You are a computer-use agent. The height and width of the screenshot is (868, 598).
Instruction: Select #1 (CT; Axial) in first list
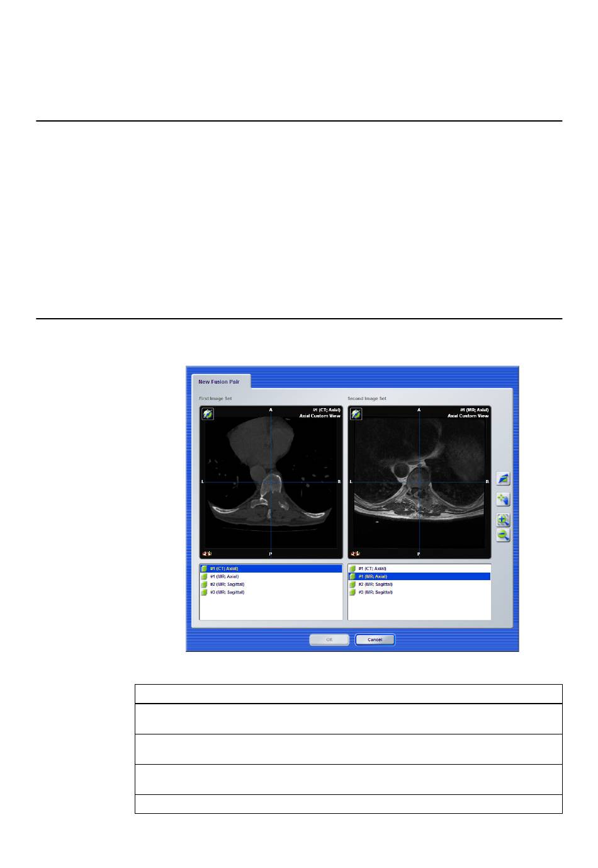pos(271,568)
